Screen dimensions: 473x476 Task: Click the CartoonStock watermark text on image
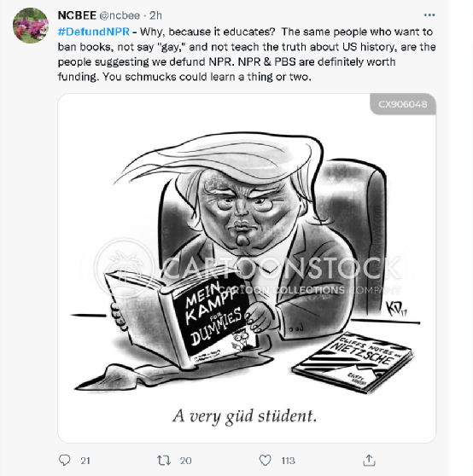(x=281, y=268)
